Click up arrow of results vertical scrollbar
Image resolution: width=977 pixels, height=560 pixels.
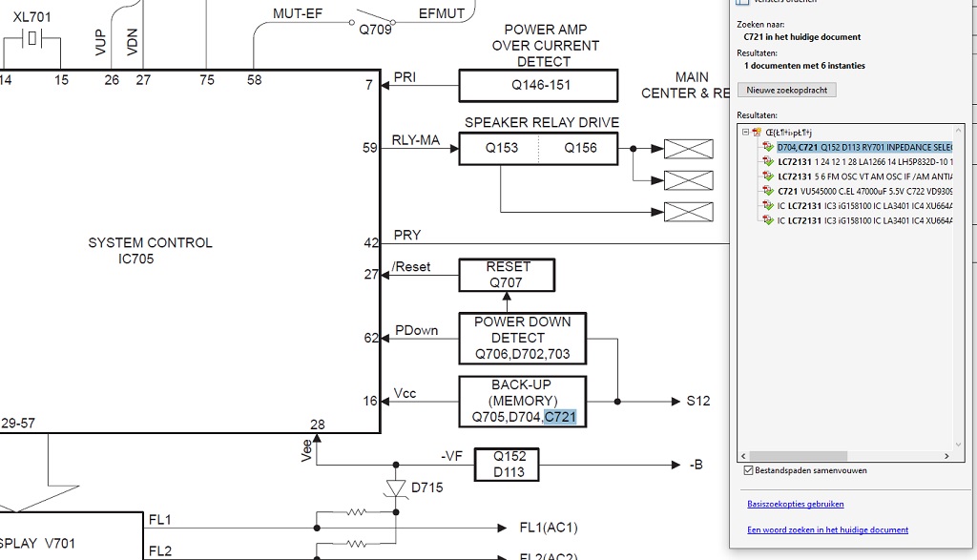click(958, 130)
